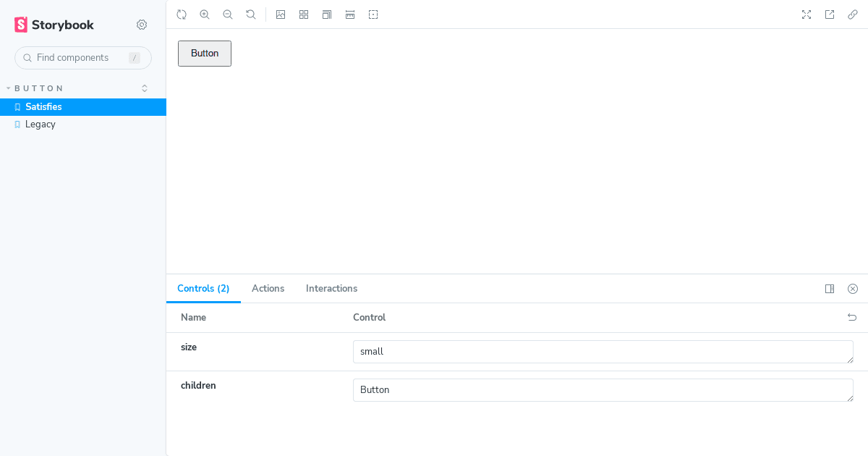Toggle fullscreen mode for the canvas
This screenshot has height=456, width=868.
tap(807, 14)
